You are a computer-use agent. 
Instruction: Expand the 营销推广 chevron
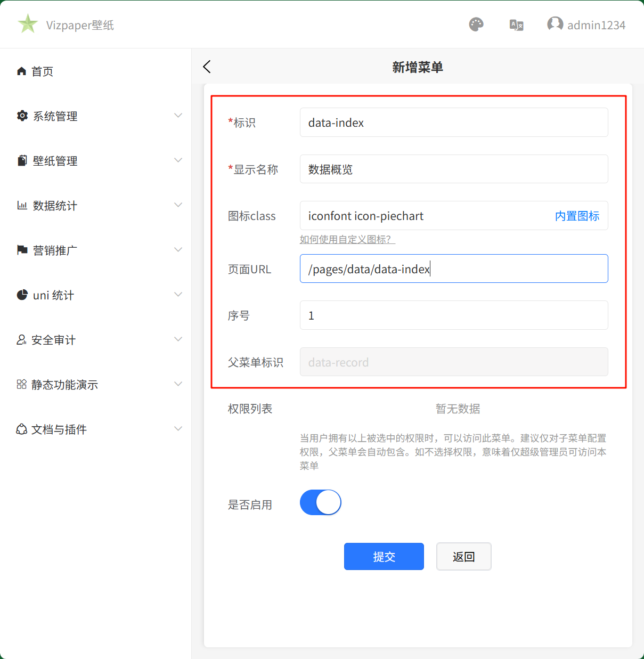(x=178, y=249)
